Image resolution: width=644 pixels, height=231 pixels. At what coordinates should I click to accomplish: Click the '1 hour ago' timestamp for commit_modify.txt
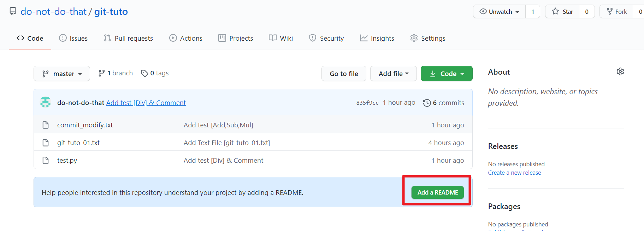coord(448,125)
